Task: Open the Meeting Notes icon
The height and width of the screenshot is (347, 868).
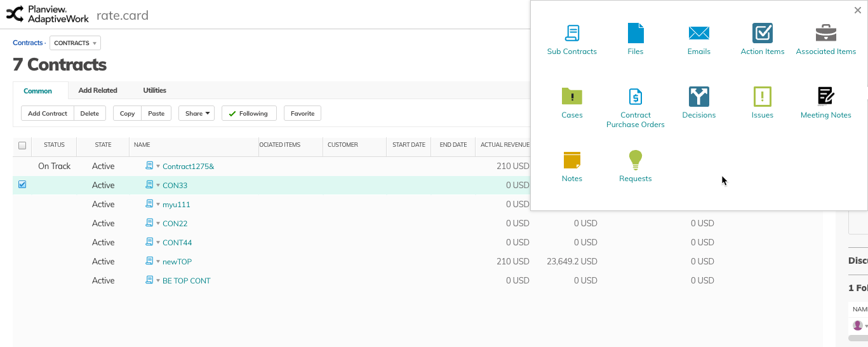Action: pos(826,97)
